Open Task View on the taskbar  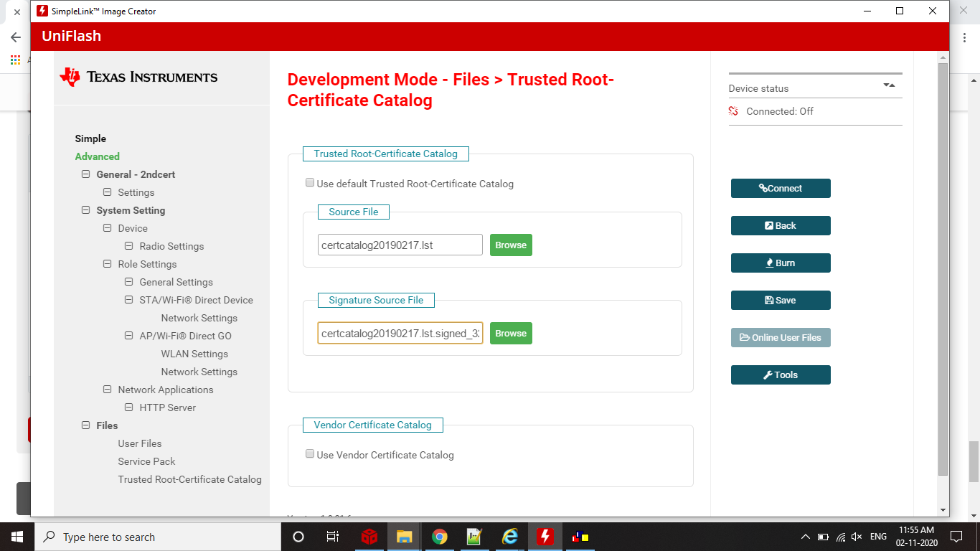click(333, 537)
